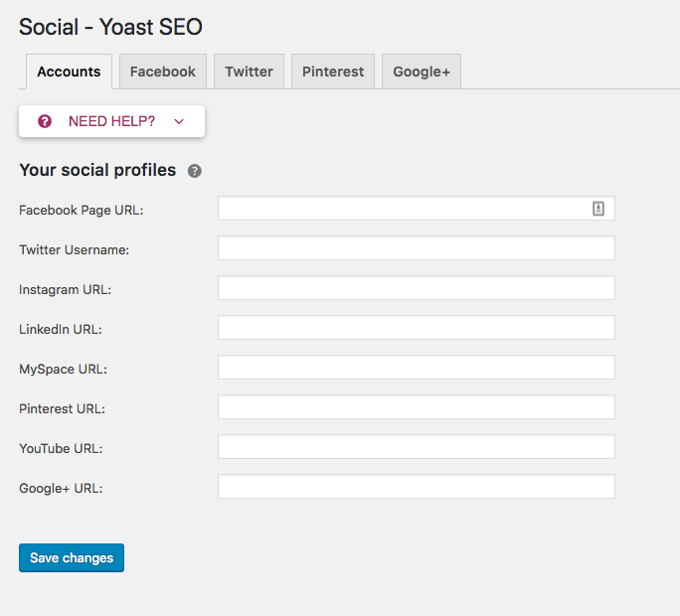Open the Google+ tab
The width and height of the screenshot is (680, 616).
[x=422, y=72]
